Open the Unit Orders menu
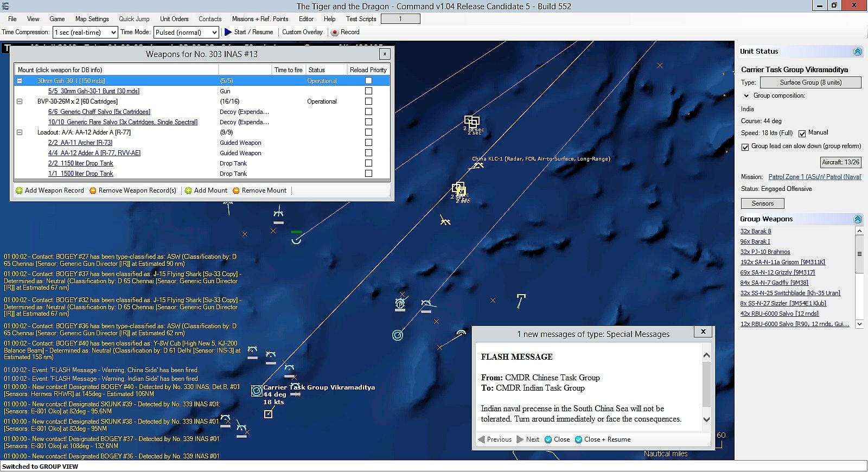The image size is (868, 472). click(x=174, y=19)
